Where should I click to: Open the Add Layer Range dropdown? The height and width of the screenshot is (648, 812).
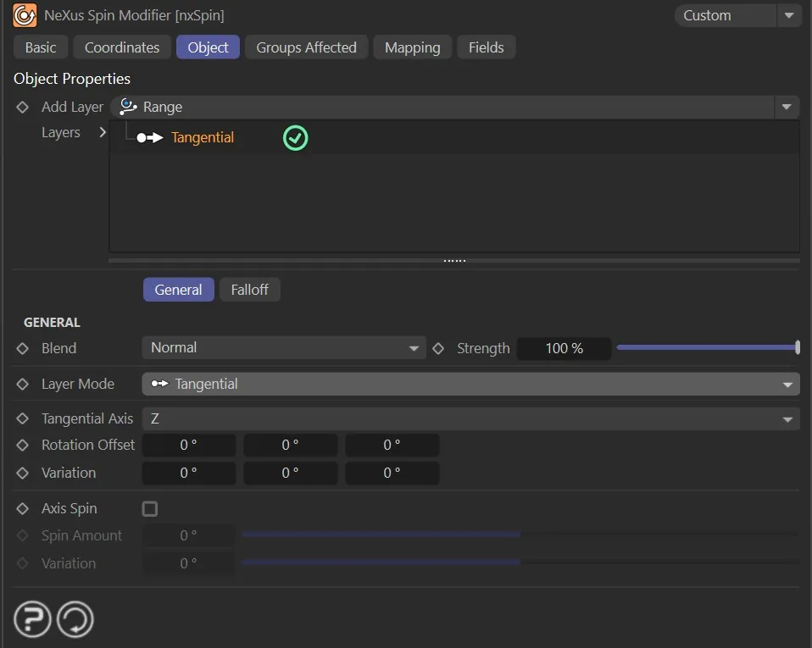pyautogui.click(x=454, y=108)
